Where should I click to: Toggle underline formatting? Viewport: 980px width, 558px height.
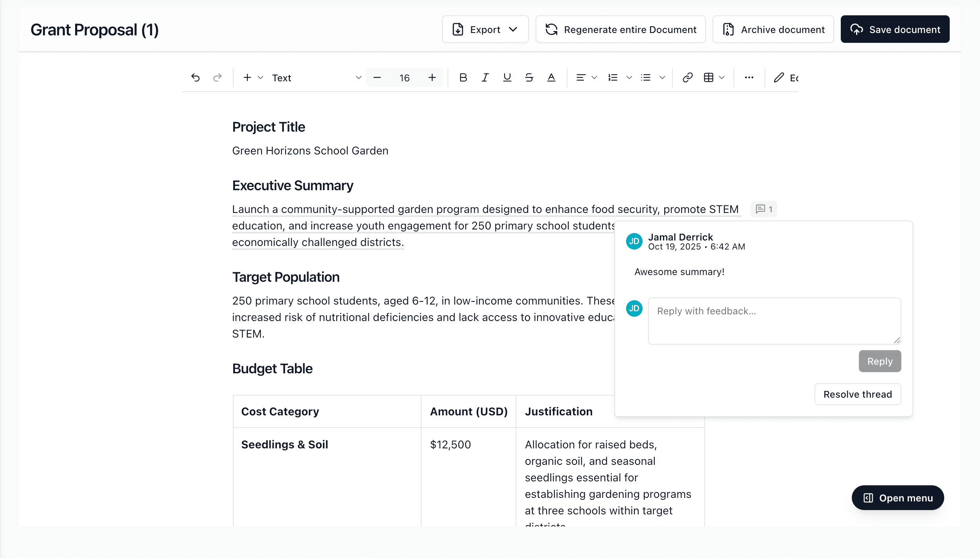tap(507, 77)
